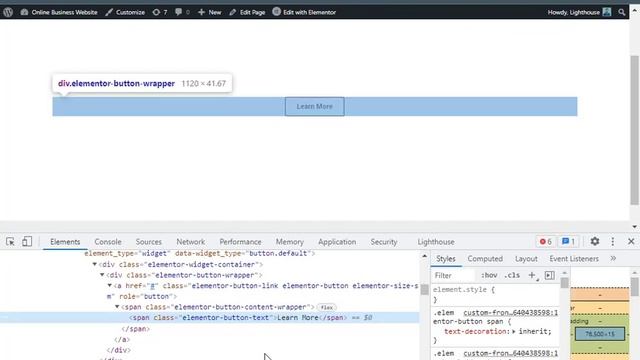Click the page vertical scrollbar
The height and width of the screenshot is (360, 640).
(634, 131)
